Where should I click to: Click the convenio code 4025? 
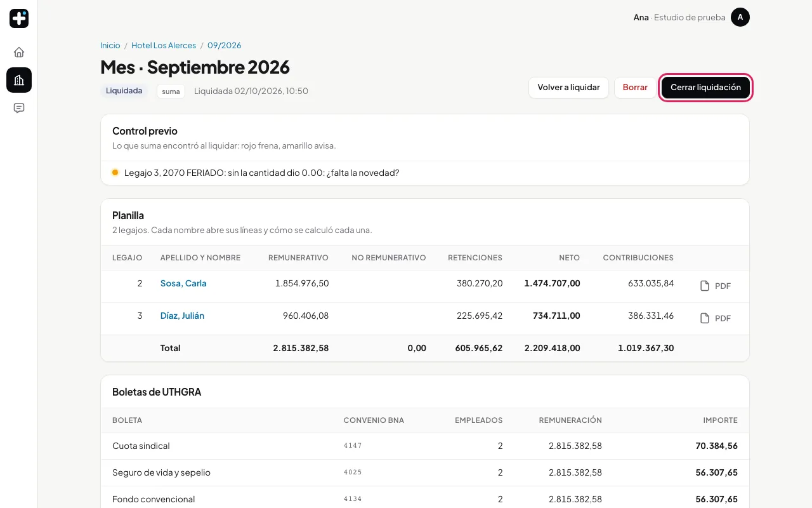353,472
